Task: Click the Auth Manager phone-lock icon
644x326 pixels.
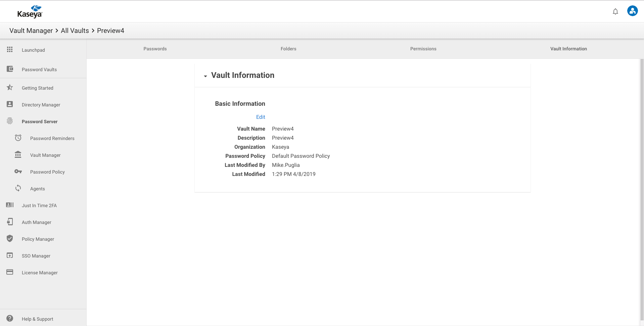Action: [x=10, y=222]
